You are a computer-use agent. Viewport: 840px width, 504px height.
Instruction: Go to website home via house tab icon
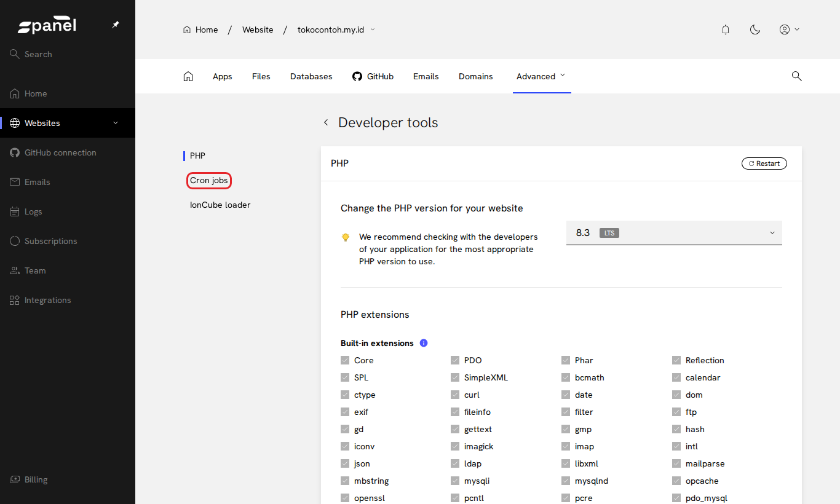(188, 76)
